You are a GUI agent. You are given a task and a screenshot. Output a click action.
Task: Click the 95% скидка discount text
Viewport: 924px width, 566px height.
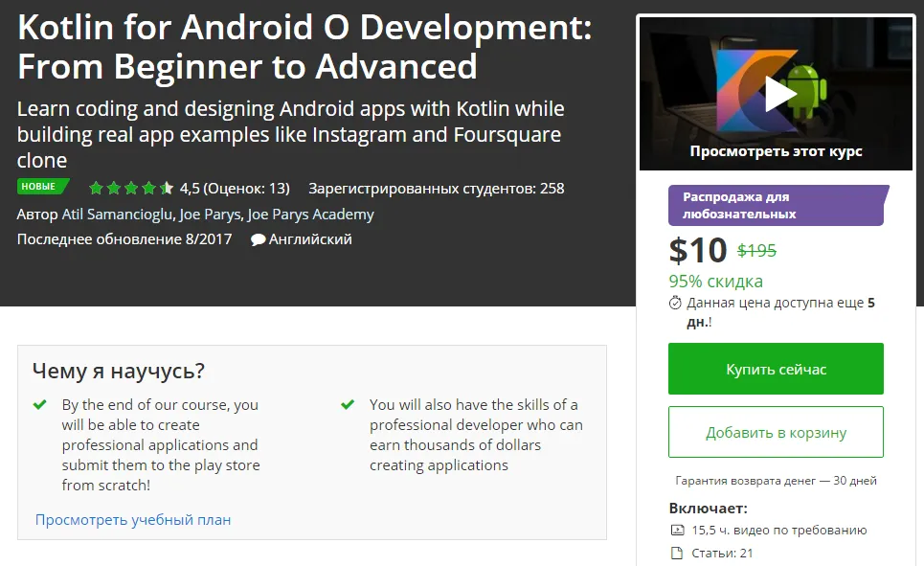tap(716, 282)
